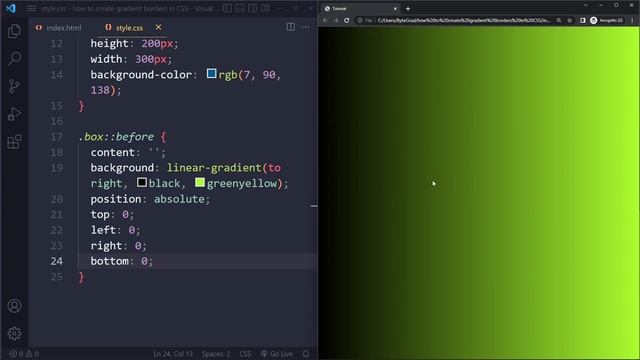The width and height of the screenshot is (640, 360).
Task: Open editor More Actions ellipsis menu
Action: click(305, 27)
